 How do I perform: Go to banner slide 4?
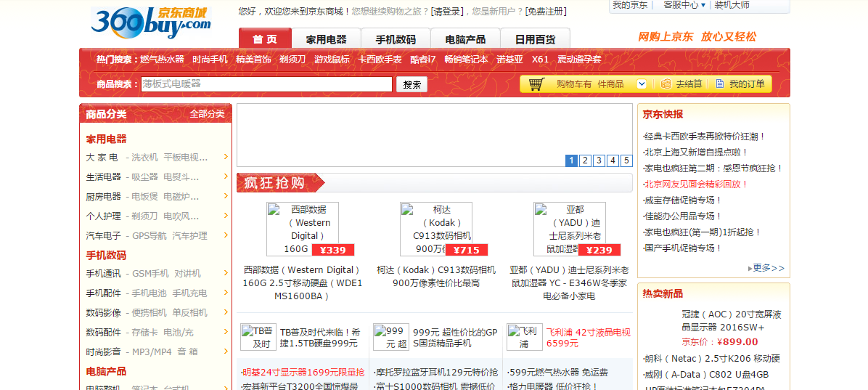pos(613,161)
